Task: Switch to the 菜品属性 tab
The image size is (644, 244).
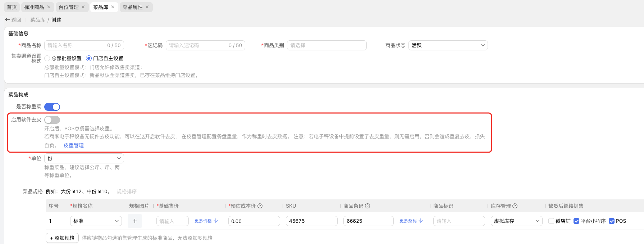Action: click(x=133, y=7)
